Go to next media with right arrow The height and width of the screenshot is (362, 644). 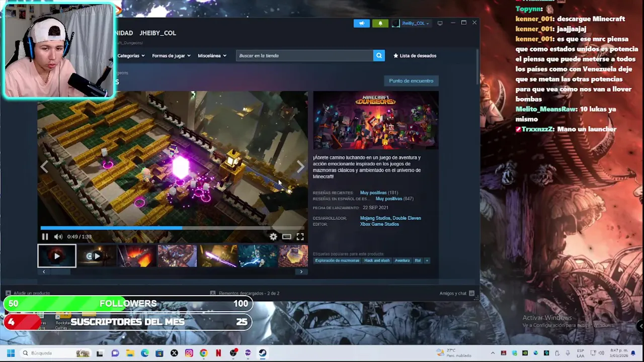300,167
